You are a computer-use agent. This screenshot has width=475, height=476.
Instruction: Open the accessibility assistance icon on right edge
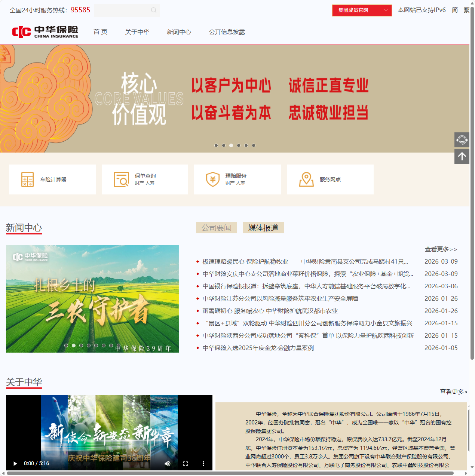coord(462,139)
